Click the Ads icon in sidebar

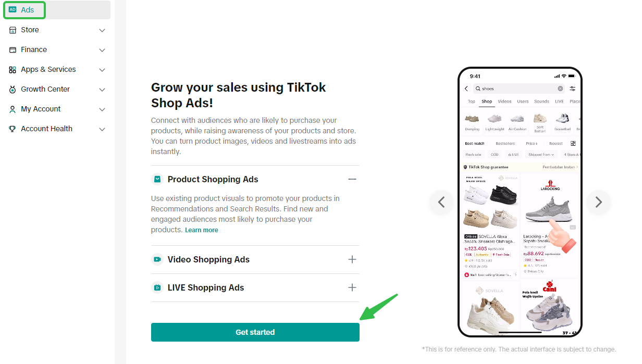13,10
